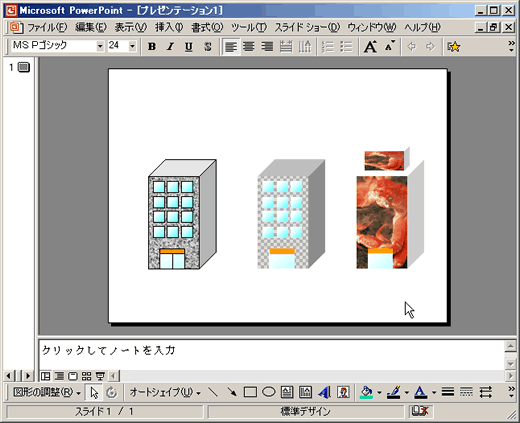Toggle Underline formatting

(189, 47)
